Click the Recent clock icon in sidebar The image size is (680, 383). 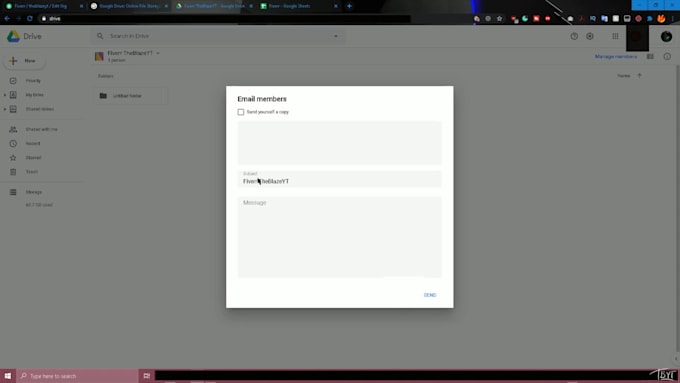coord(13,144)
